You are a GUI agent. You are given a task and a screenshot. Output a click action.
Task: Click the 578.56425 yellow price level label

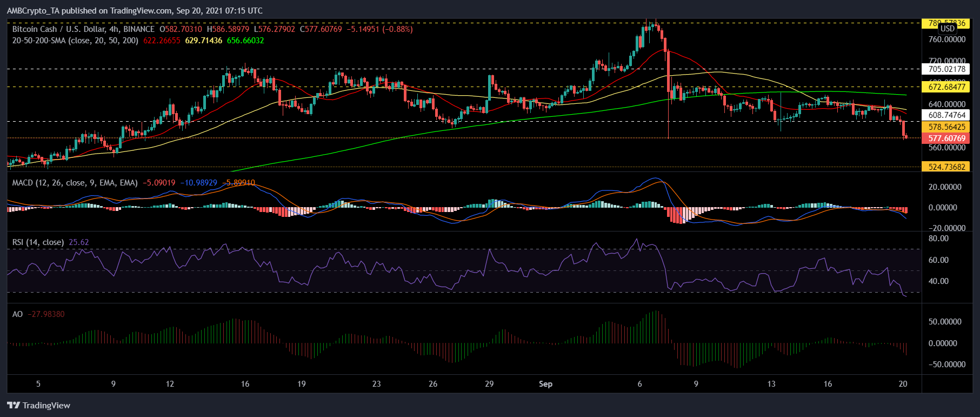[x=946, y=127]
